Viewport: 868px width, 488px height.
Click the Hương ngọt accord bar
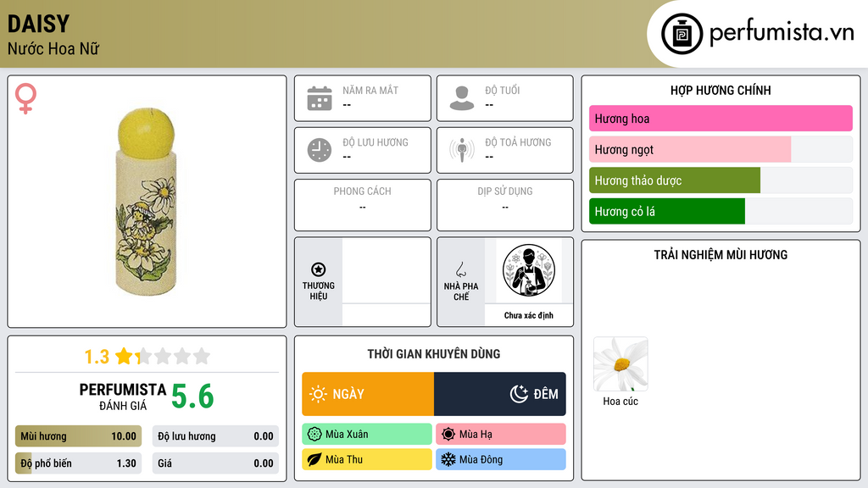coord(721,149)
